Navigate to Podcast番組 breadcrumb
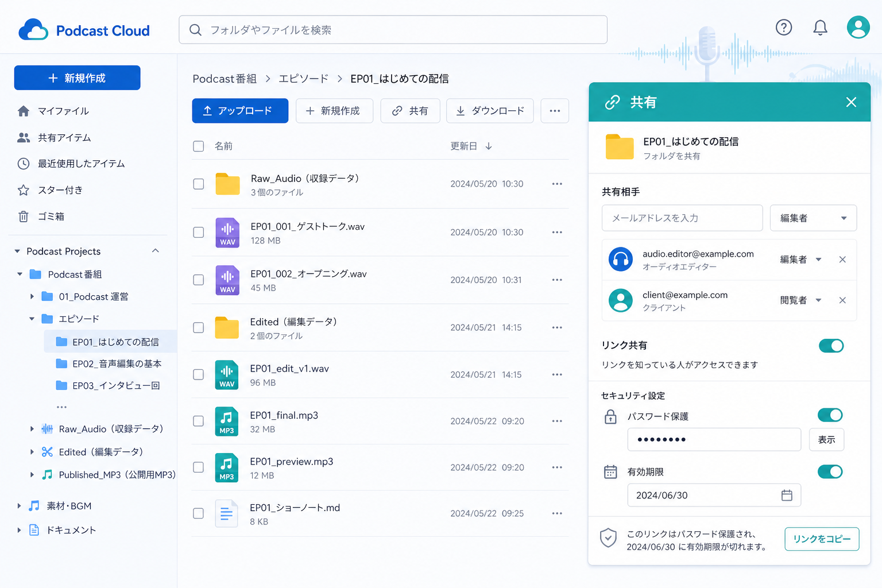Image resolution: width=882 pixels, height=588 pixels. coord(225,79)
